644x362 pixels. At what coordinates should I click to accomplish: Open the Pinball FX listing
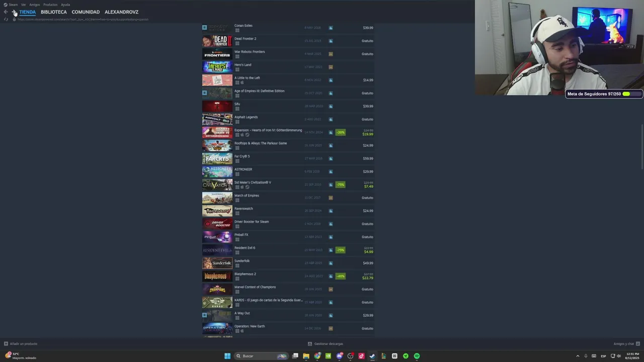click(x=288, y=237)
